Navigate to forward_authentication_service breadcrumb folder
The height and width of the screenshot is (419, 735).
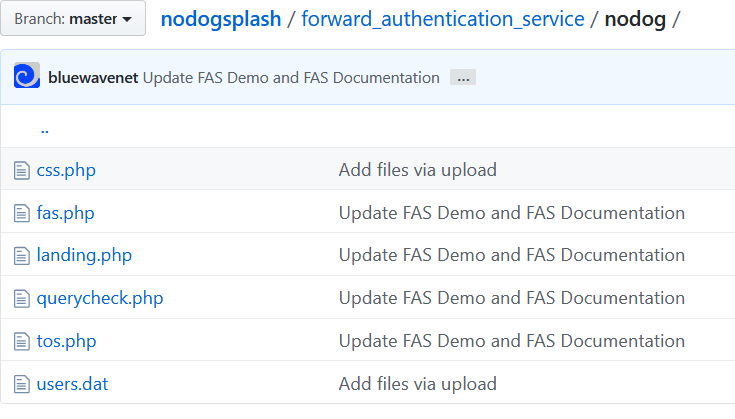tap(443, 19)
